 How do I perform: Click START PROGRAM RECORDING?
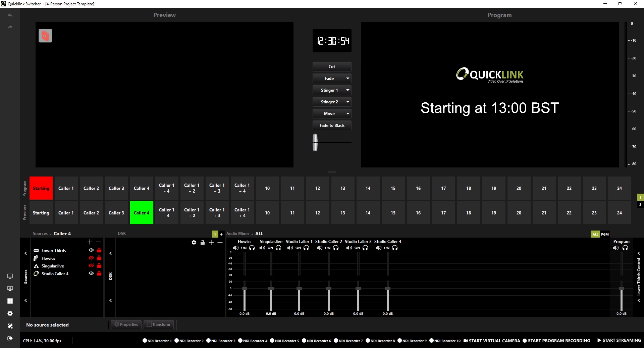556,341
